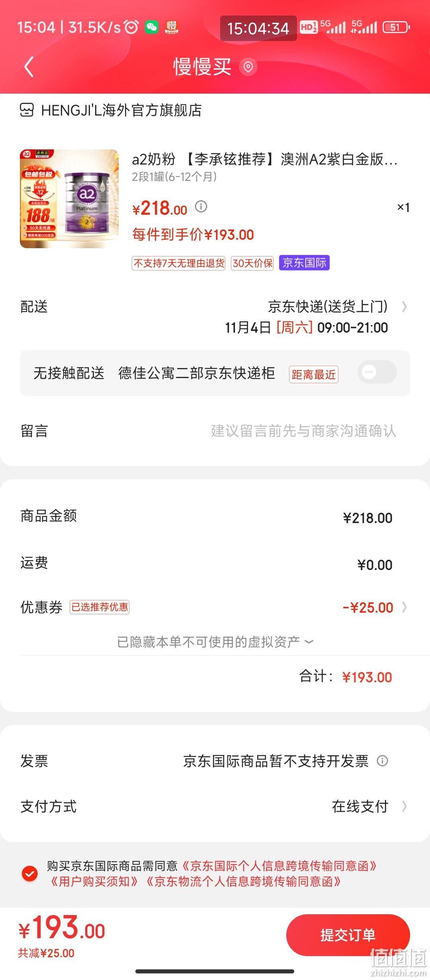Open 《京东物流个人信息跨境传输同意函》 link
Image resolution: width=430 pixels, height=980 pixels.
[243, 882]
